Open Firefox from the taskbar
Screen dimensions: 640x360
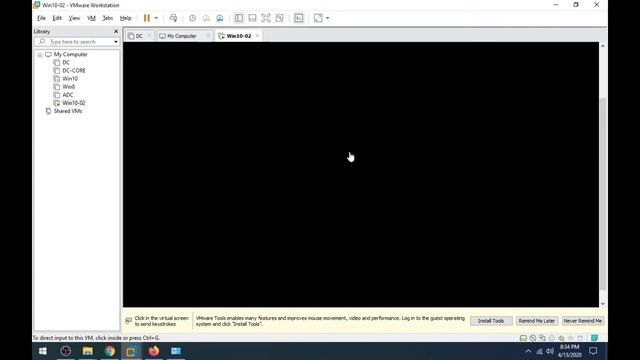[153, 351]
